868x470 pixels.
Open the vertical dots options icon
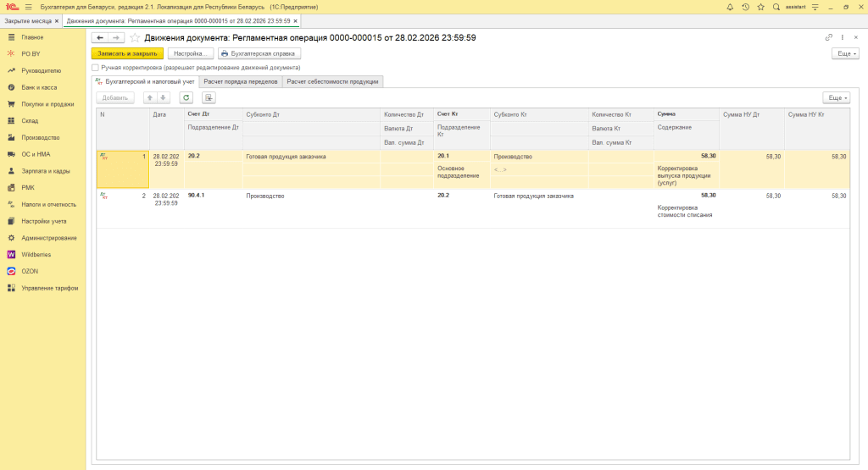tap(843, 37)
